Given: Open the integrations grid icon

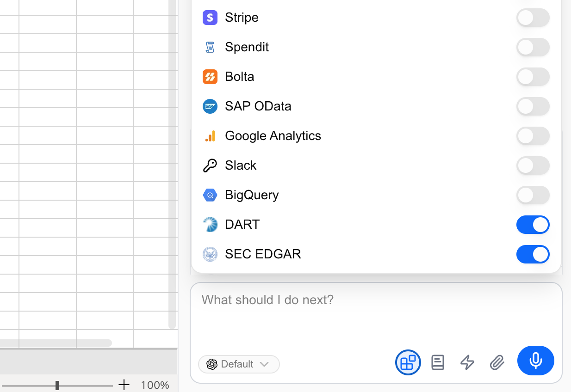Looking at the screenshot, I should [x=408, y=362].
